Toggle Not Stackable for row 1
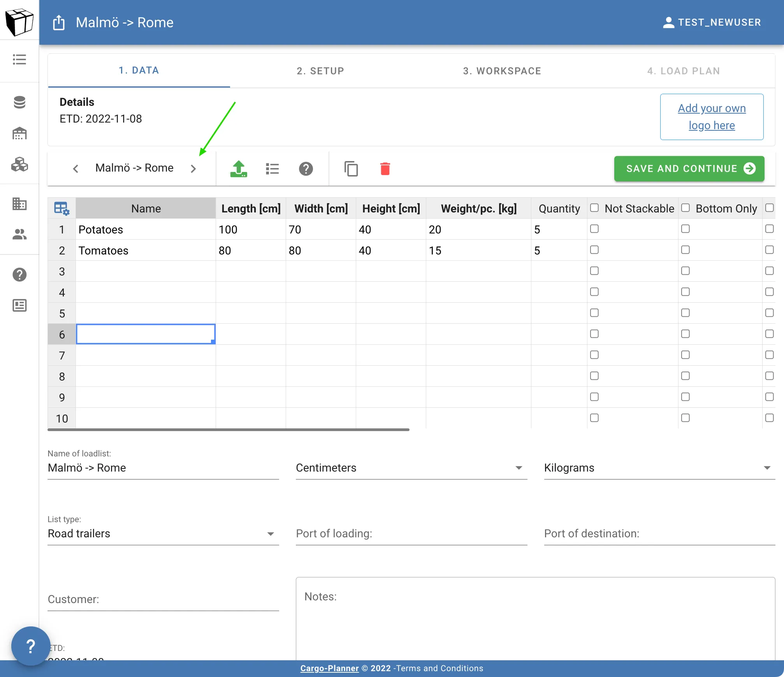784x677 pixels. click(x=594, y=228)
